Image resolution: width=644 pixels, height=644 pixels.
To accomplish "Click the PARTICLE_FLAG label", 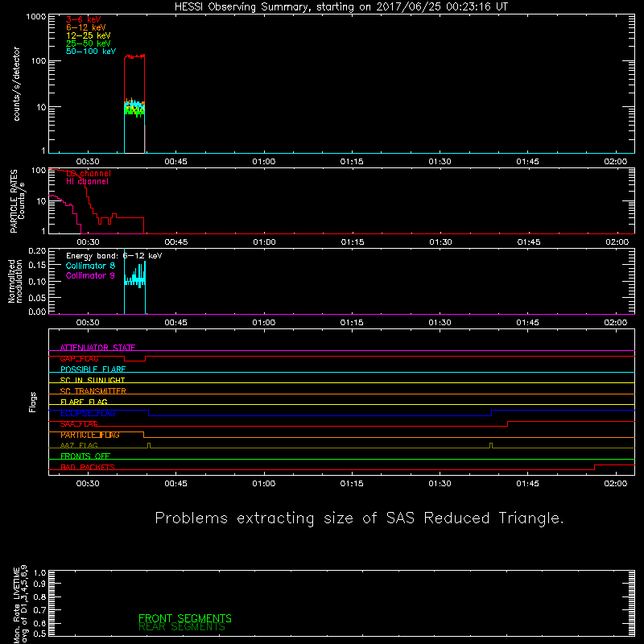I will 90,435.
